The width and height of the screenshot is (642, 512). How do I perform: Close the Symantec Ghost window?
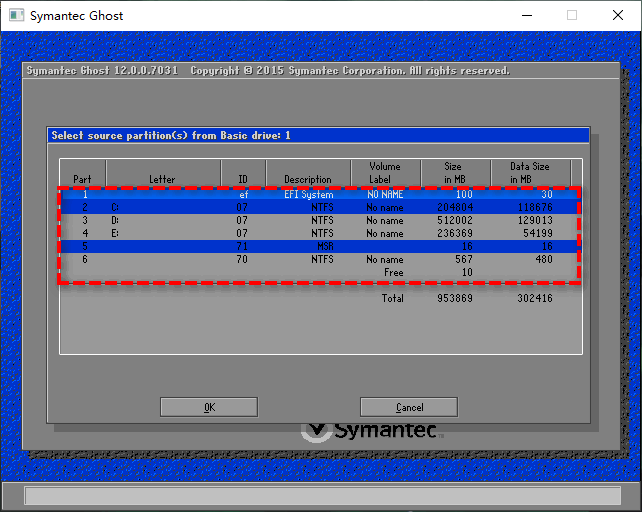tap(617, 15)
